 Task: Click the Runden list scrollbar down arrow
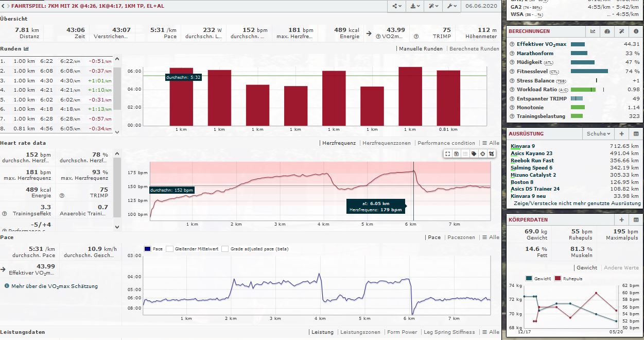(x=116, y=132)
